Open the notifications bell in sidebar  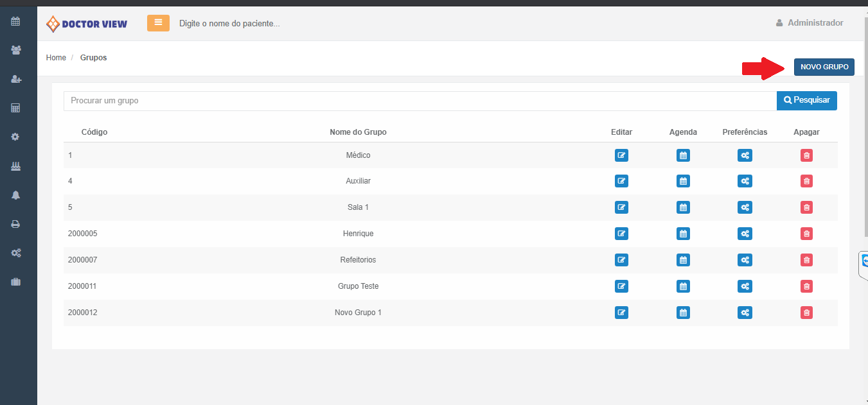pos(16,195)
